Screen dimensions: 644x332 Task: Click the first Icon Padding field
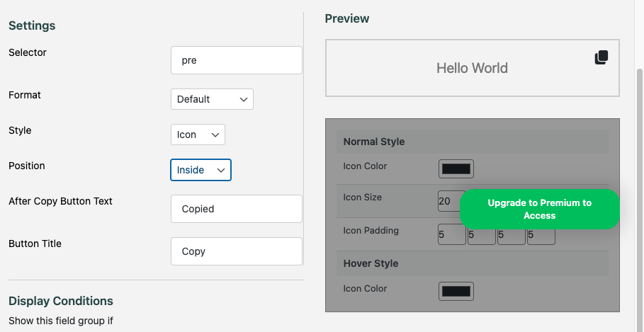pos(452,234)
